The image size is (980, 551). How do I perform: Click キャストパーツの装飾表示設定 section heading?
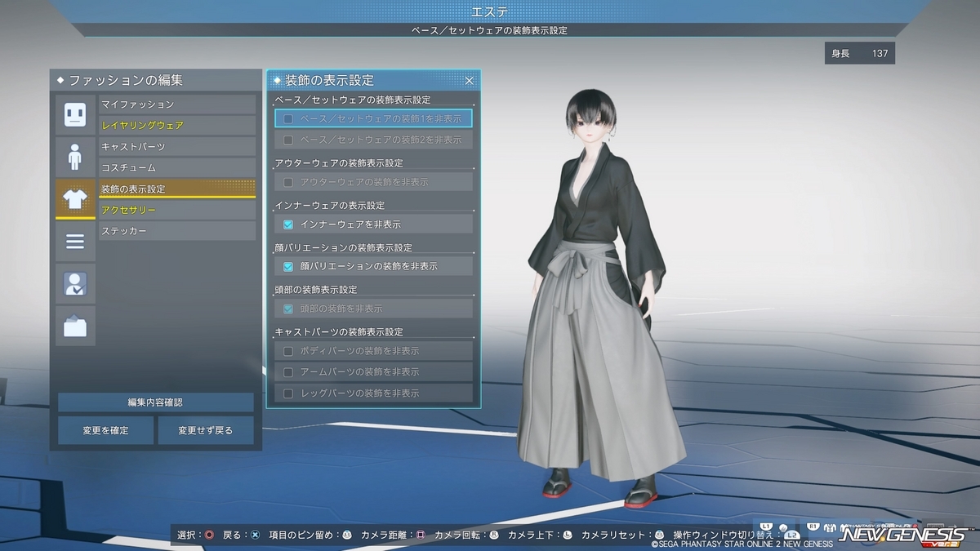pyautogui.click(x=339, y=332)
